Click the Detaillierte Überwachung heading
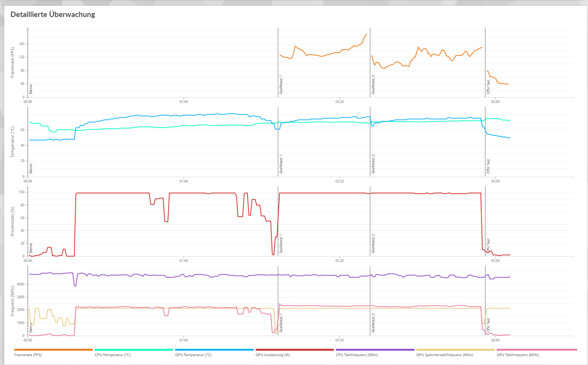The width and height of the screenshot is (588, 365). click(x=53, y=15)
